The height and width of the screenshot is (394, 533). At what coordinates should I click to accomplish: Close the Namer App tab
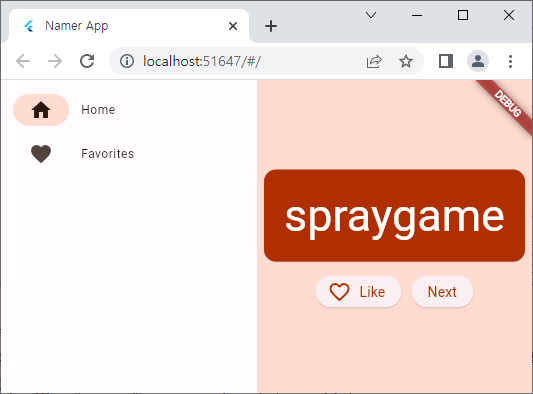pos(233,26)
